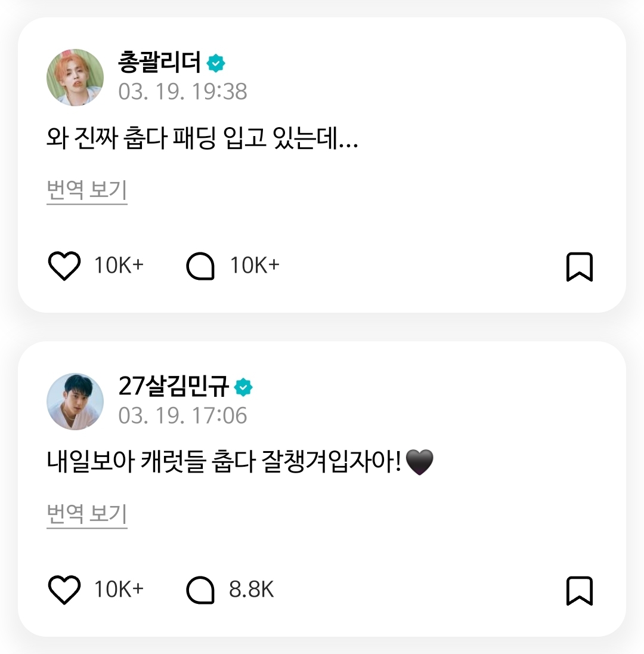Image resolution: width=644 pixels, height=654 pixels.
Task: Like the 총괄리더 post with heart icon
Action: pyautogui.click(x=64, y=266)
